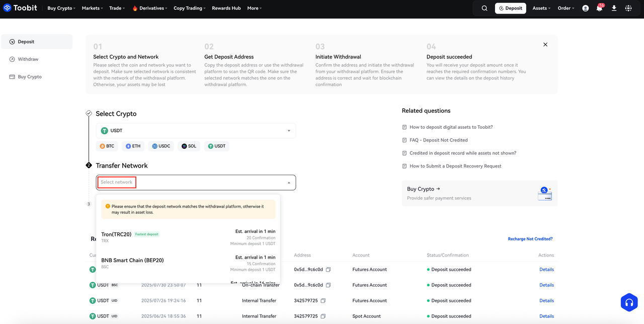This screenshot has width=644, height=324.
Task: Expand the Copy Trading top menu
Action: click(x=190, y=8)
